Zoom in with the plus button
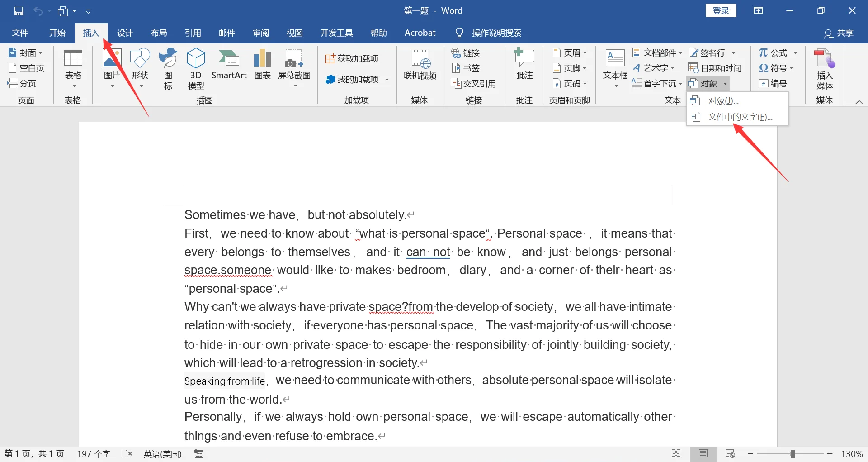Viewport: 868px width, 462px height. tap(830, 454)
